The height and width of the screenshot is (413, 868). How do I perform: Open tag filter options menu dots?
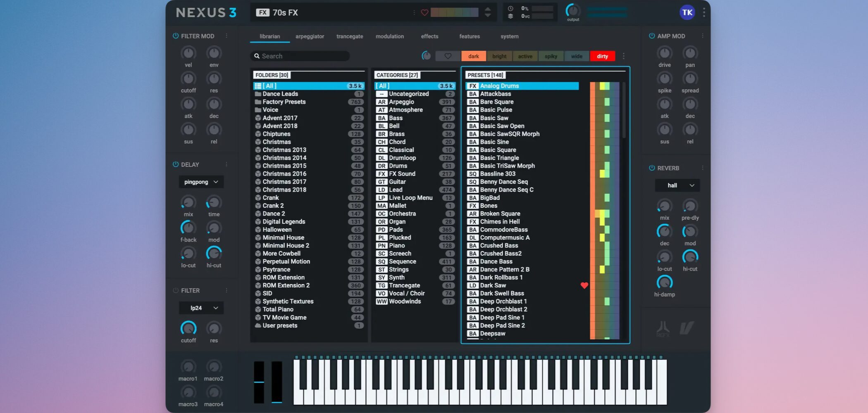click(624, 56)
